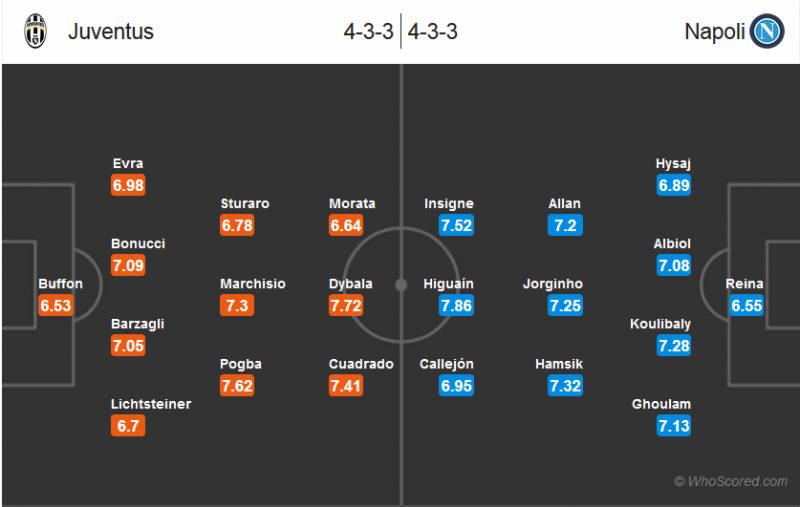The width and height of the screenshot is (800, 507).
Task: Open the Juventus team name link
Action: point(111,32)
